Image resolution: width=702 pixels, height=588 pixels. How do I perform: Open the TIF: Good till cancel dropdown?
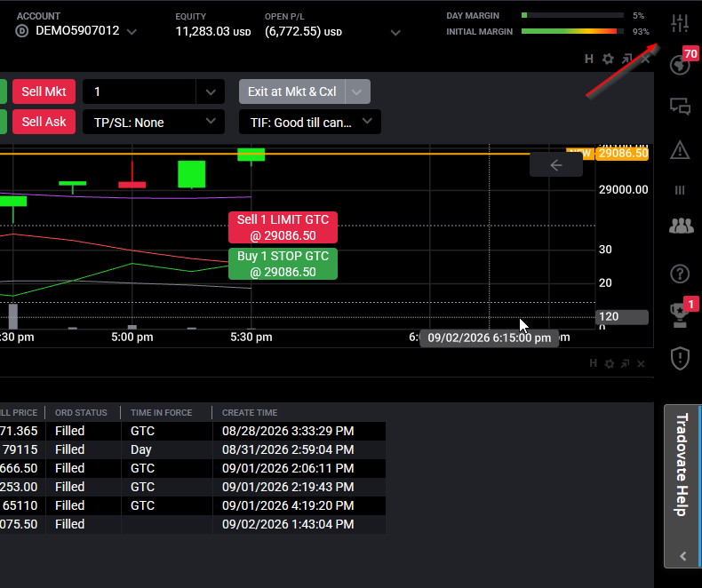pos(310,123)
